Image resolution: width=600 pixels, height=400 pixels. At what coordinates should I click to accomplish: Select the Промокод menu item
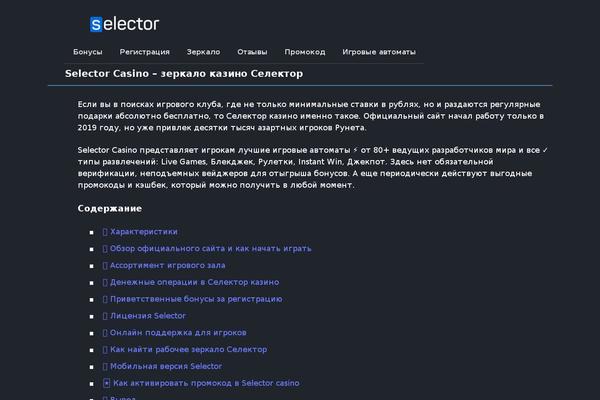pos(305,52)
